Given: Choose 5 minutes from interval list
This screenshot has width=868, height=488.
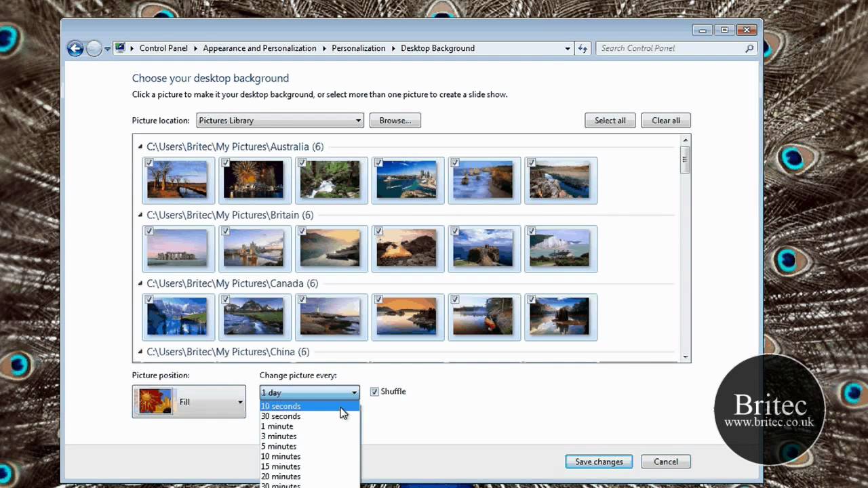Looking at the screenshot, I should click(x=279, y=447).
